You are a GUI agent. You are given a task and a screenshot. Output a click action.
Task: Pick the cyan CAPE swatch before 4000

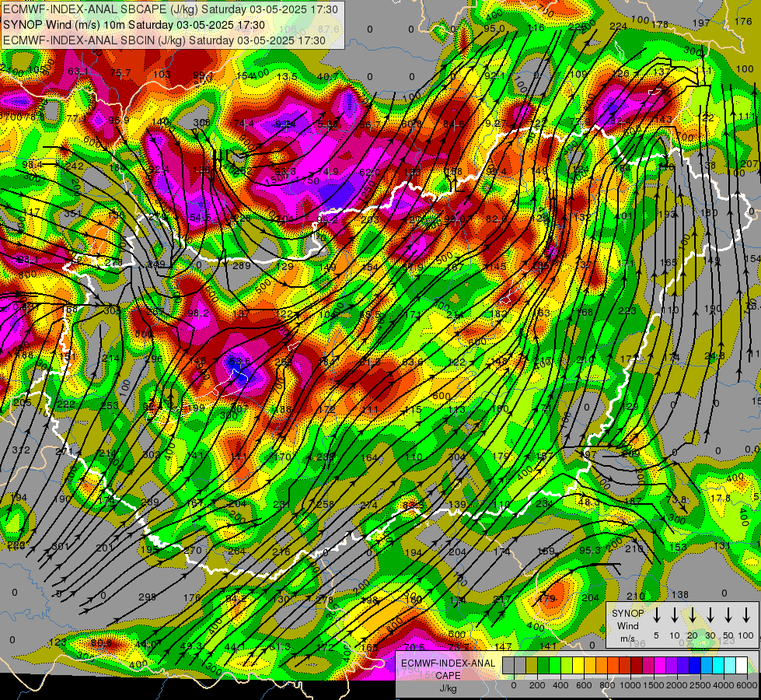(719, 665)
